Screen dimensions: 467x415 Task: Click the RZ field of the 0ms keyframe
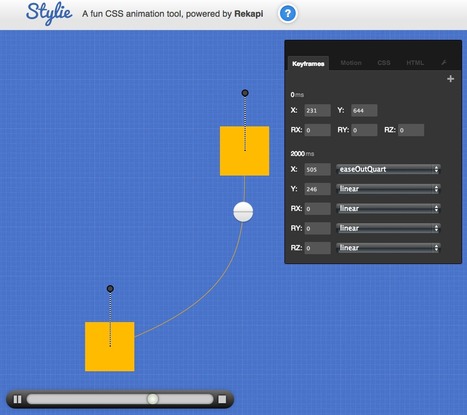click(x=411, y=130)
